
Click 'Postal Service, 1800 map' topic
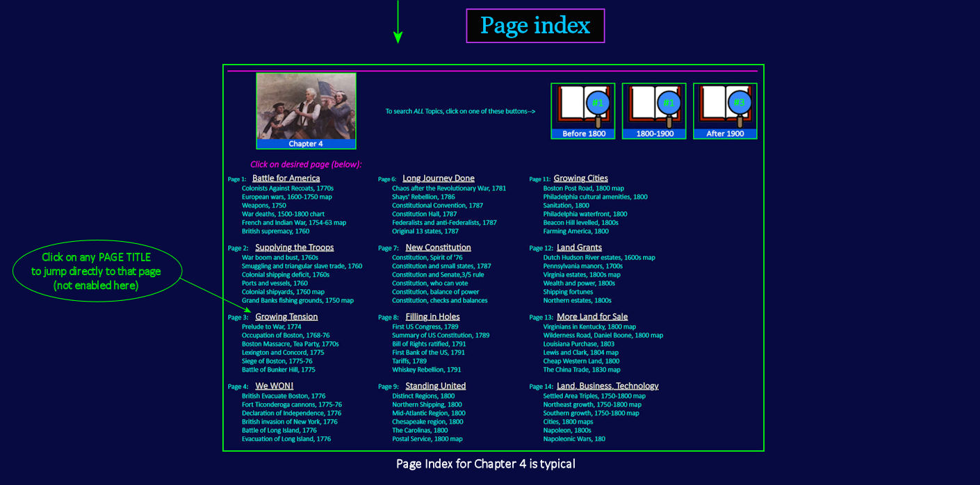tap(427, 439)
